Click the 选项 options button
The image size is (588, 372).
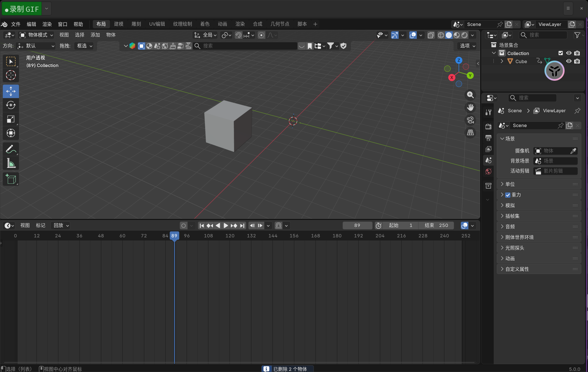[x=467, y=46]
